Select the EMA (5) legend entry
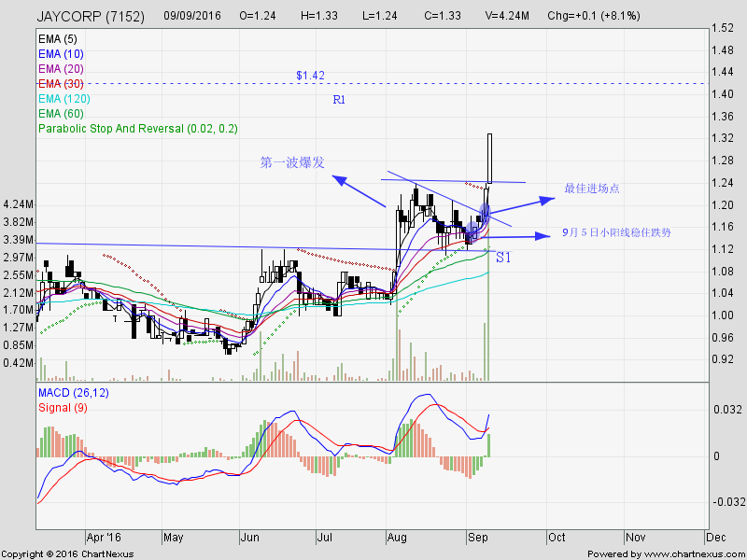Screen dimensions: 747x560 58,39
